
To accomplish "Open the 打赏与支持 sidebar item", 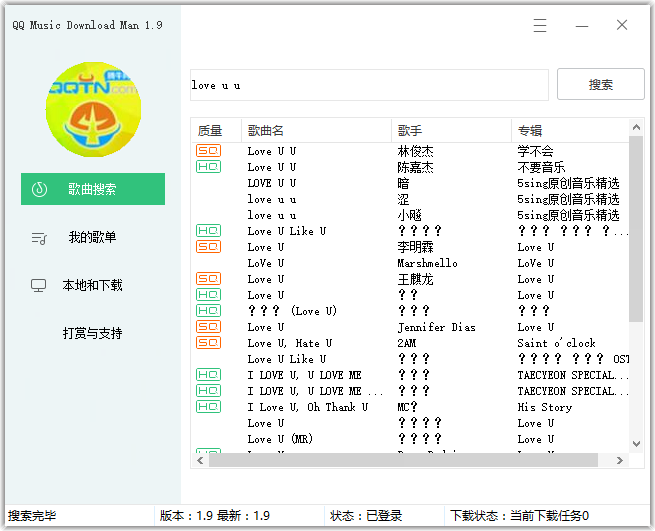I will click(92, 333).
